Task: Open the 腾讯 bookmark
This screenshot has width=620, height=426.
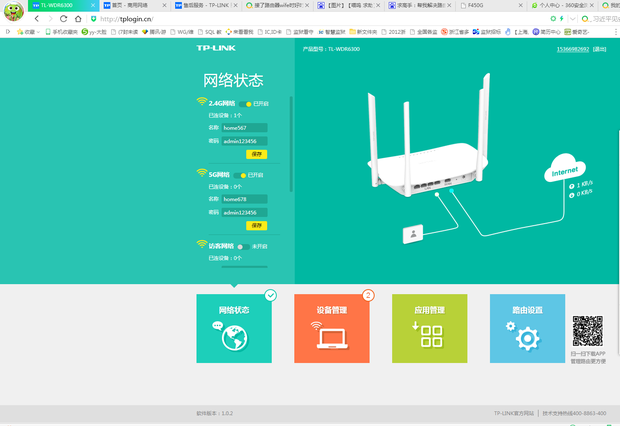Action: [x=154, y=32]
